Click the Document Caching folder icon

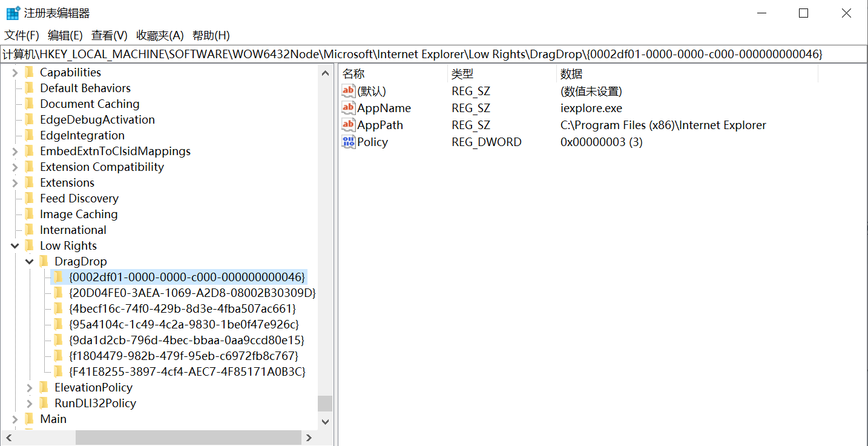tap(29, 104)
